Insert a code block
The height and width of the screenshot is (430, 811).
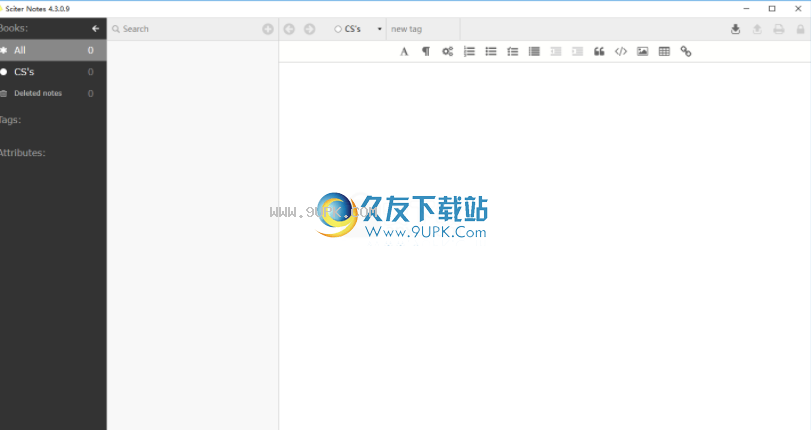tap(621, 51)
